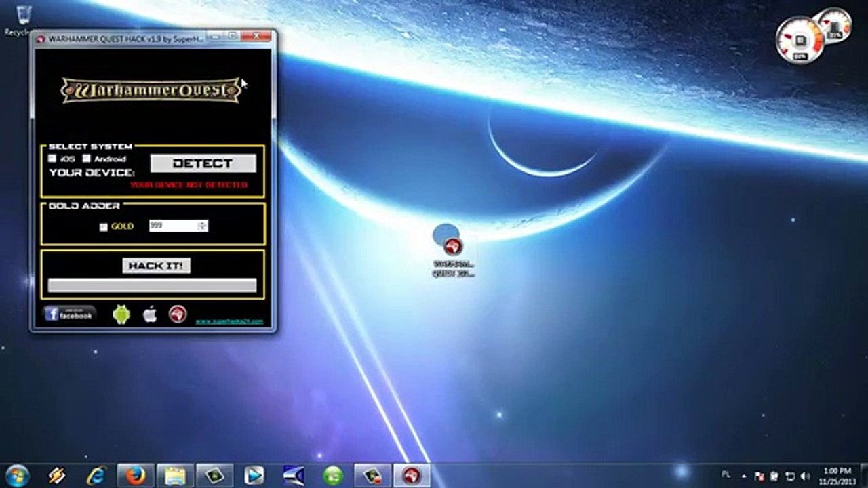Open the green round taskbar app
The image size is (868, 488).
(333, 475)
